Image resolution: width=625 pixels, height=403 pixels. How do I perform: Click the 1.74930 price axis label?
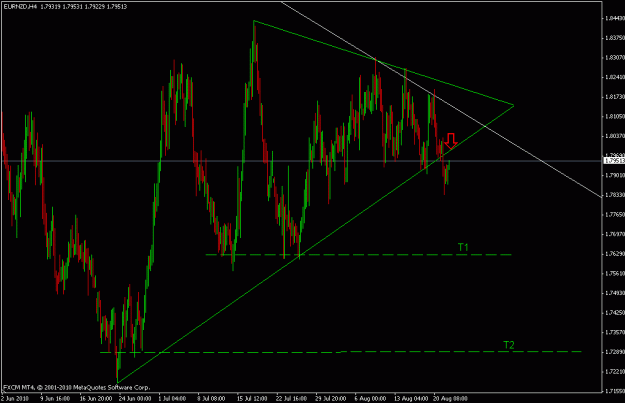click(x=614, y=293)
